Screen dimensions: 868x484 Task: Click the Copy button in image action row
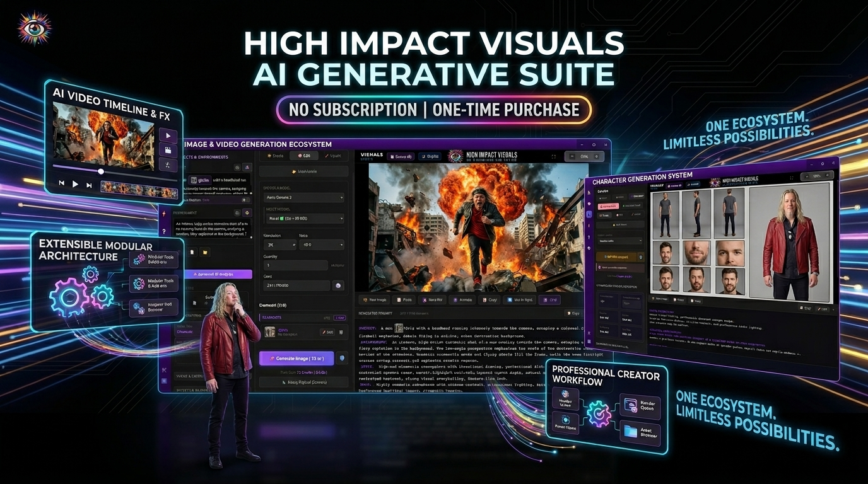click(489, 300)
